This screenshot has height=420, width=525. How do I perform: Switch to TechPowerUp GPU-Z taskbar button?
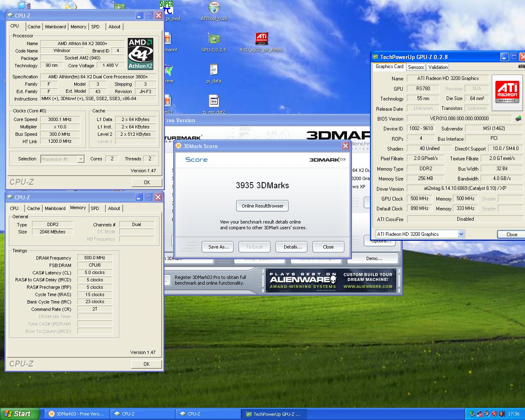point(274,414)
